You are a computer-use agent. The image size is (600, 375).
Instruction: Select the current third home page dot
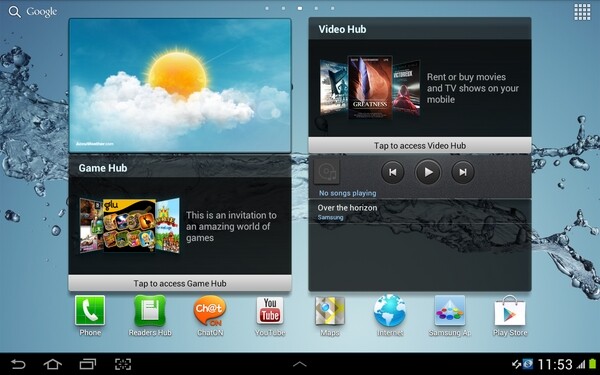pyautogui.click(x=300, y=8)
